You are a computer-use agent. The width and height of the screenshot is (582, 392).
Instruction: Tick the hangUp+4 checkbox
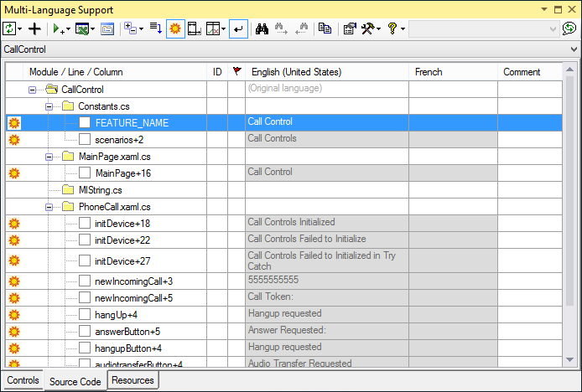(x=85, y=315)
